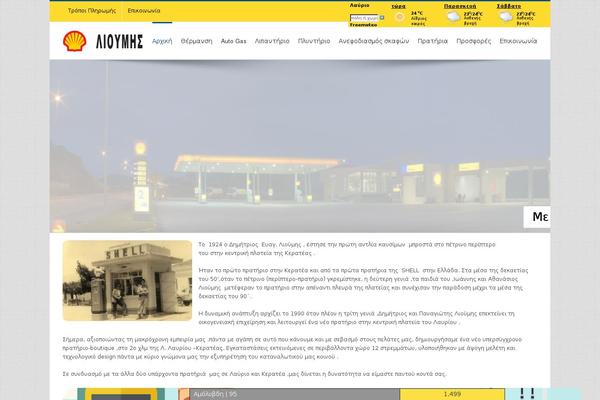Open the Λιπαντήριο menu item
600x400 pixels.
(272, 41)
